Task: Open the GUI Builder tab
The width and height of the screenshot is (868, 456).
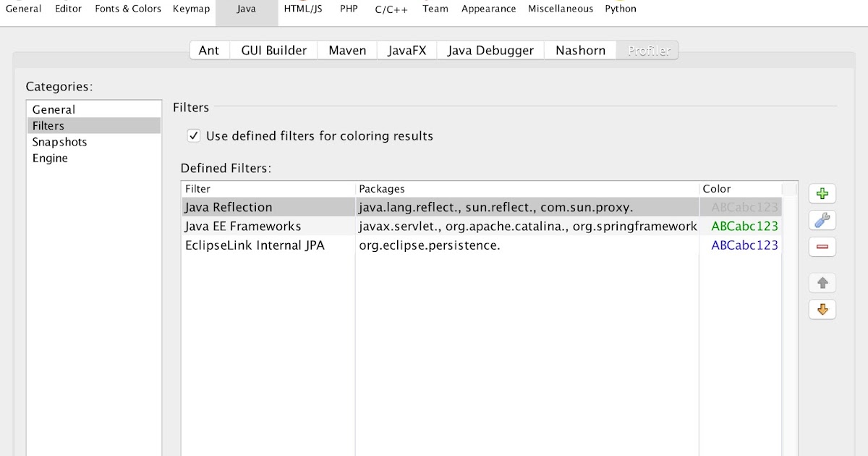Action: [273, 50]
